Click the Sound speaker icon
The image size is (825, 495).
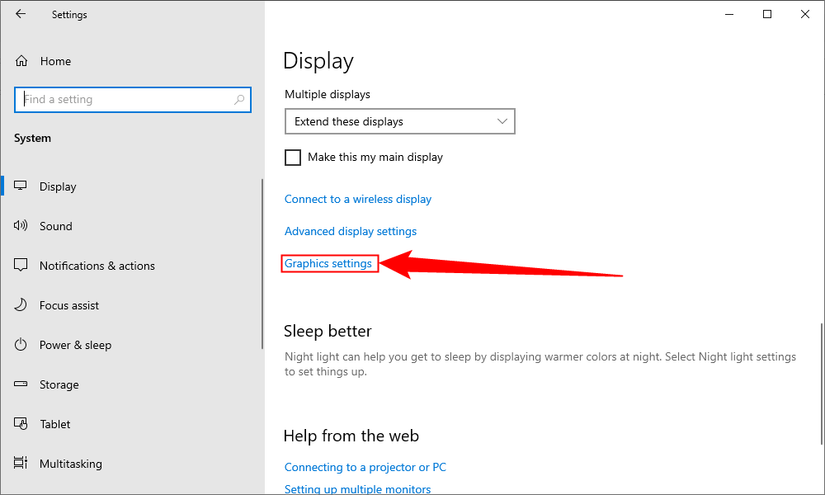tap(20, 226)
